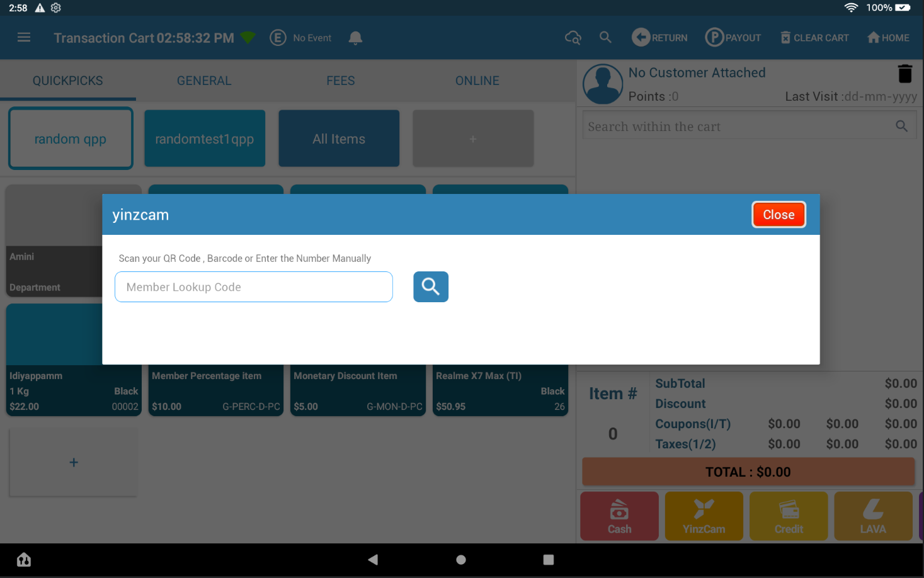The width and height of the screenshot is (924, 578).
Task: Focus the Search within the cart field
Action: [749, 126]
